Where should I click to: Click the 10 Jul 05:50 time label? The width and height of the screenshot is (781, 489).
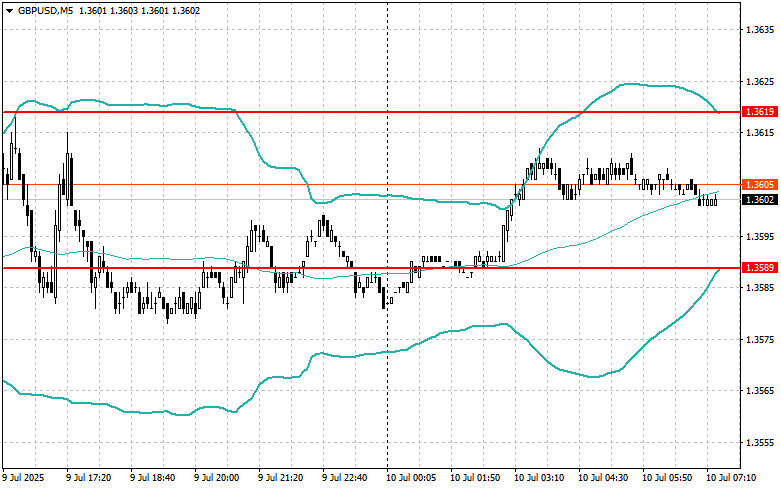pos(667,478)
